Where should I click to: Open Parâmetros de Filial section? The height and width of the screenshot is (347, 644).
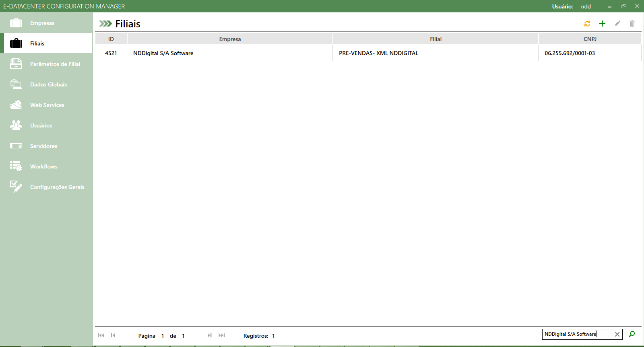click(46, 64)
